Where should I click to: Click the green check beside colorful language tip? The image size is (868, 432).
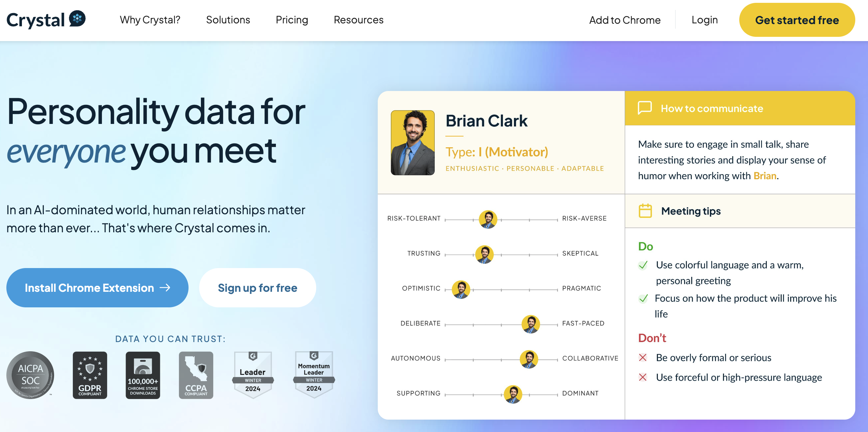pyautogui.click(x=643, y=265)
